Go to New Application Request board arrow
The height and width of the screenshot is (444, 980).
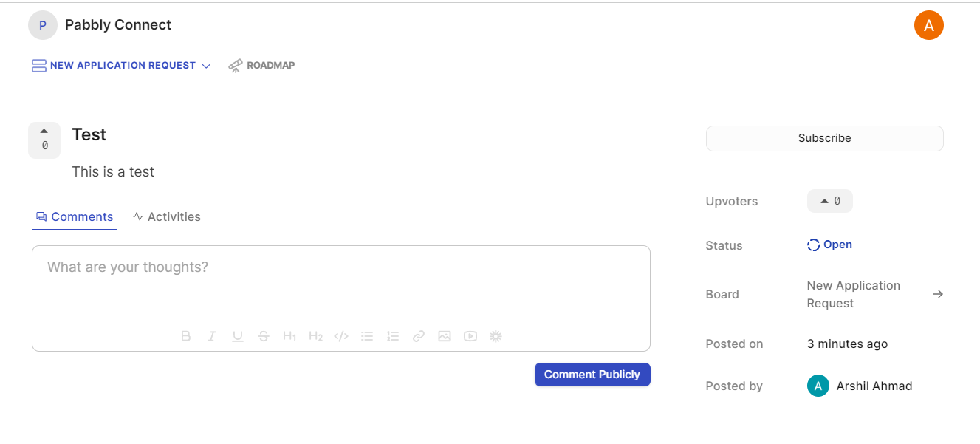point(938,294)
